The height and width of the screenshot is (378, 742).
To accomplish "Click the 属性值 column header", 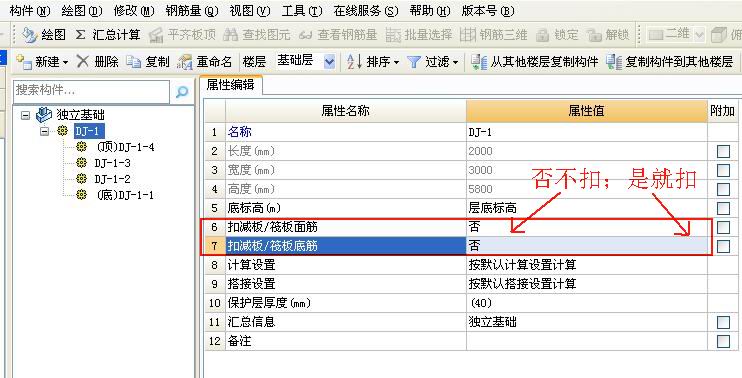I will pos(587,111).
